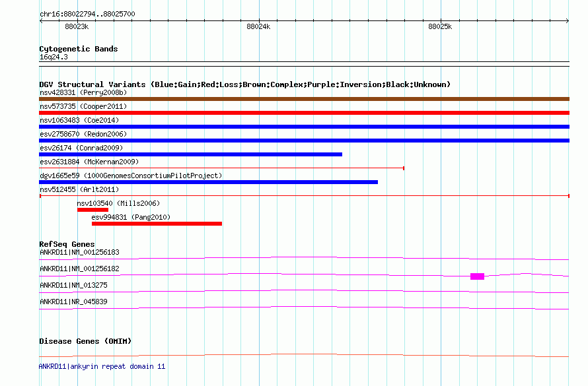Select the orange OMIM disease gene line
588x386 pixels.
[x=304, y=355]
